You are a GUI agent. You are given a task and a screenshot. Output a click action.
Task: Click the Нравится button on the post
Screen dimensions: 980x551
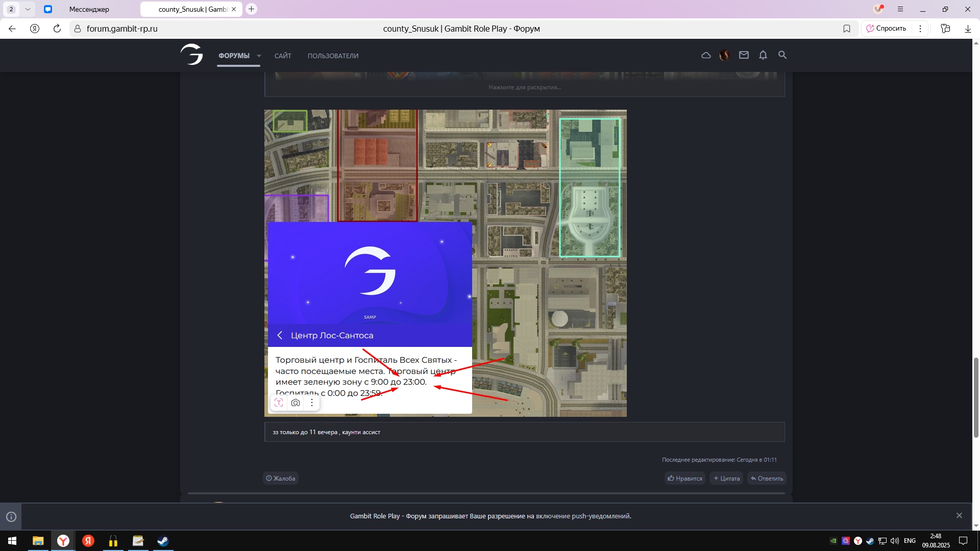pos(685,479)
